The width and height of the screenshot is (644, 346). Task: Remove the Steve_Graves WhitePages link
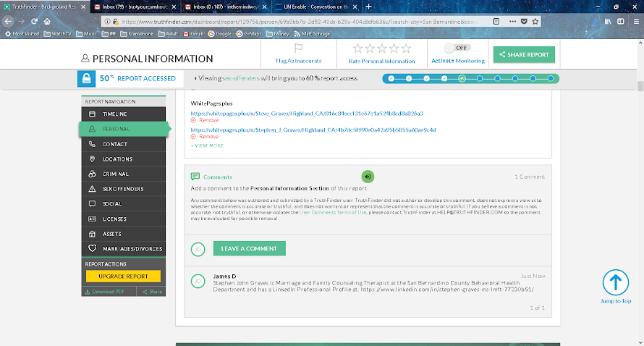point(205,120)
